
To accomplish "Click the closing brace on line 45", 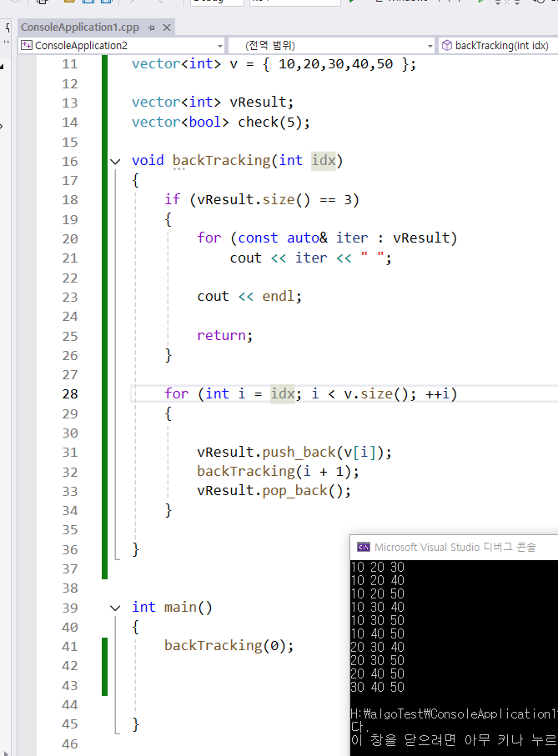I will [135, 724].
